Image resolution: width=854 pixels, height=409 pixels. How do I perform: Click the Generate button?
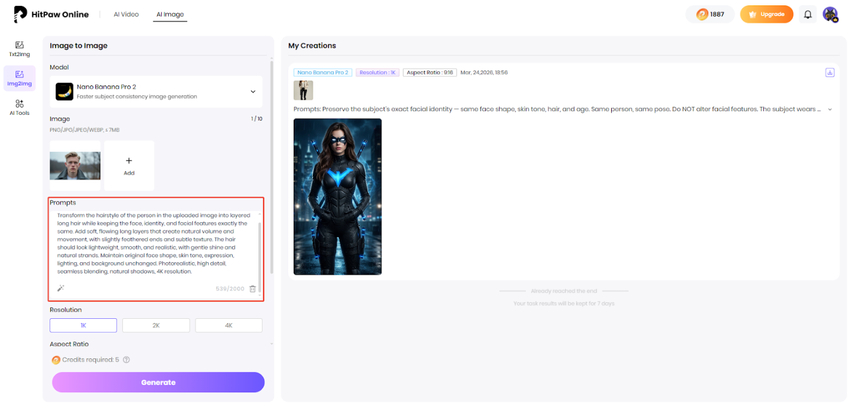click(158, 382)
